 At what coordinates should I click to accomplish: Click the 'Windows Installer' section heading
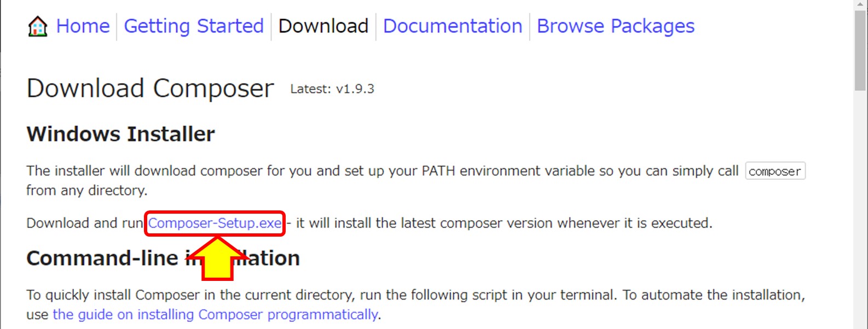pos(120,134)
